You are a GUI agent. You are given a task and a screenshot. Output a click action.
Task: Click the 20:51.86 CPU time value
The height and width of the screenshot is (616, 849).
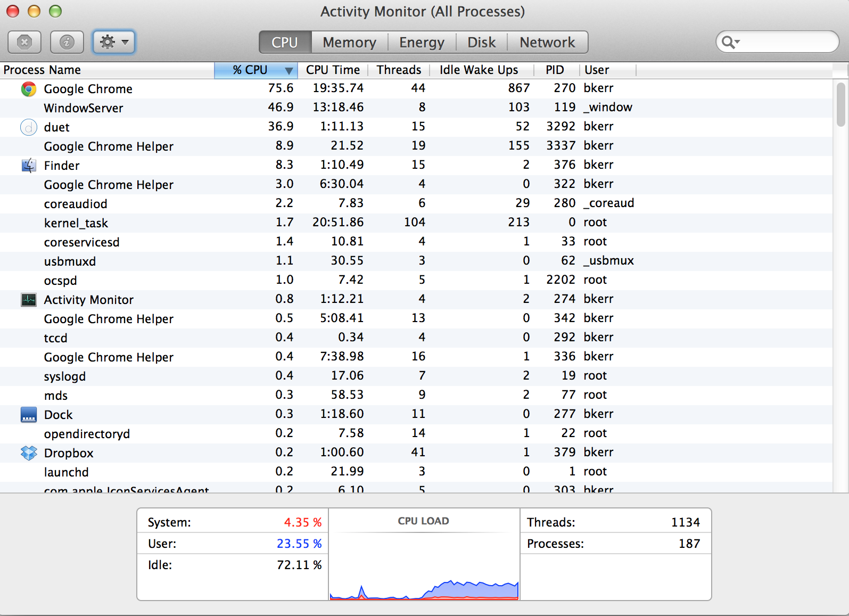click(338, 222)
